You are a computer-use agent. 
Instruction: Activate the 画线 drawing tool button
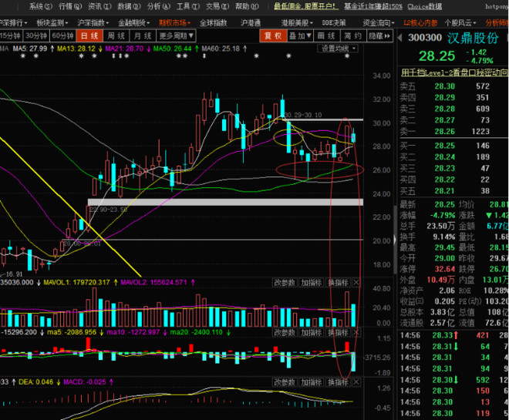coord(326,35)
